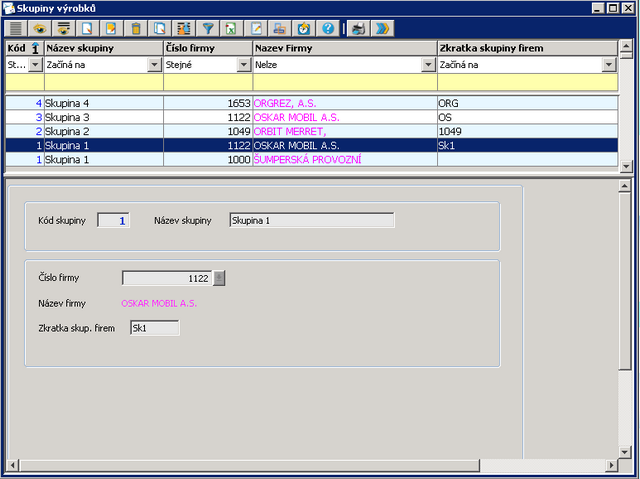Open filter dropdown under Nazev Firmy
Screen dimensions: 640x479
pyautogui.click(x=429, y=64)
